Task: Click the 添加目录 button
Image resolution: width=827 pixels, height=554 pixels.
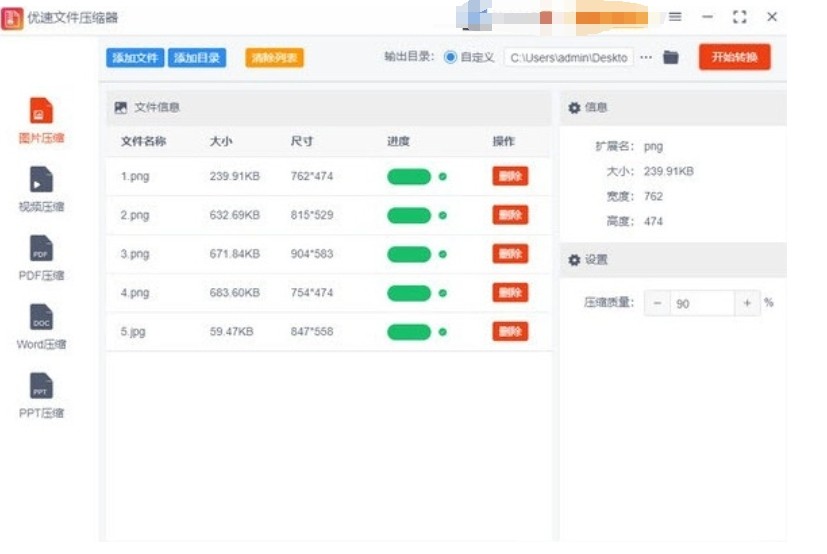Action: [196, 58]
